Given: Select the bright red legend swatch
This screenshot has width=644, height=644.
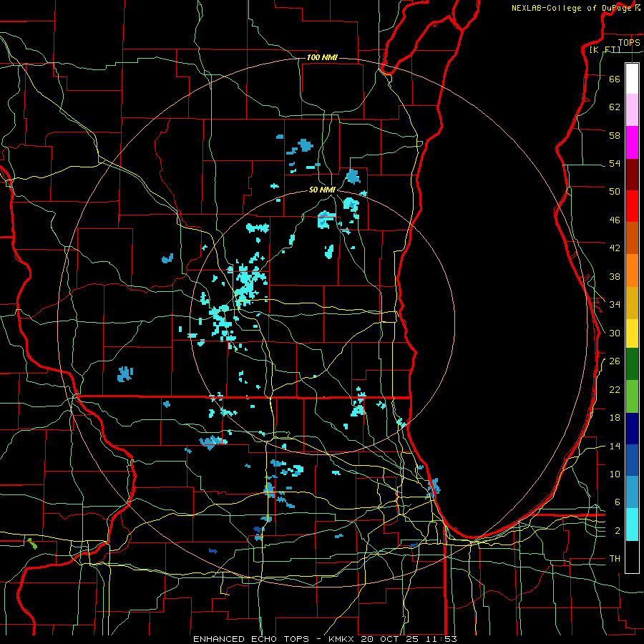Looking at the screenshot, I should (x=632, y=206).
